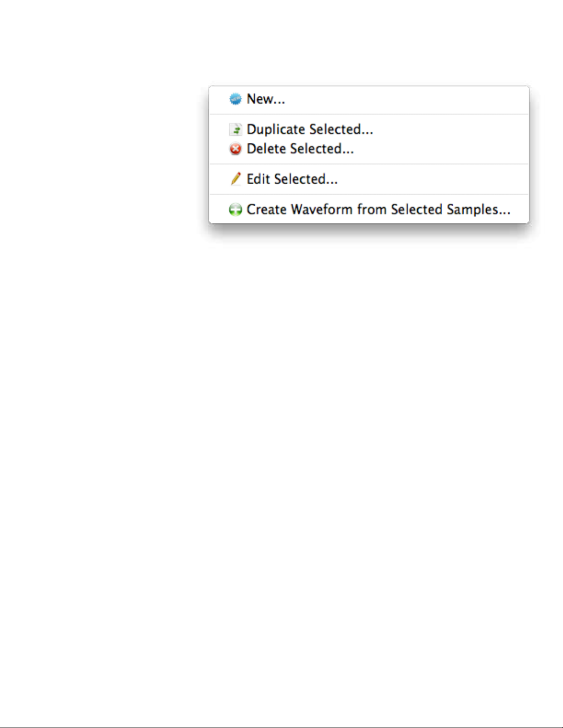Image resolution: width=563 pixels, height=728 pixels.
Task: Open Edit Selected... from the menu
Action: click(369, 179)
